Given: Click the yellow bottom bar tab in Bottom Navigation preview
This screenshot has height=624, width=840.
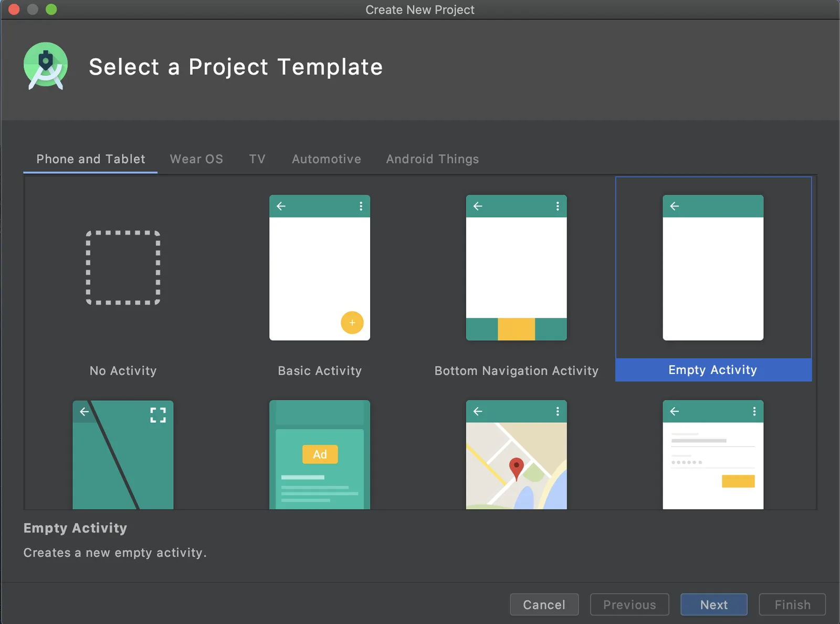Looking at the screenshot, I should pyautogui.click(x=517, y=329).
